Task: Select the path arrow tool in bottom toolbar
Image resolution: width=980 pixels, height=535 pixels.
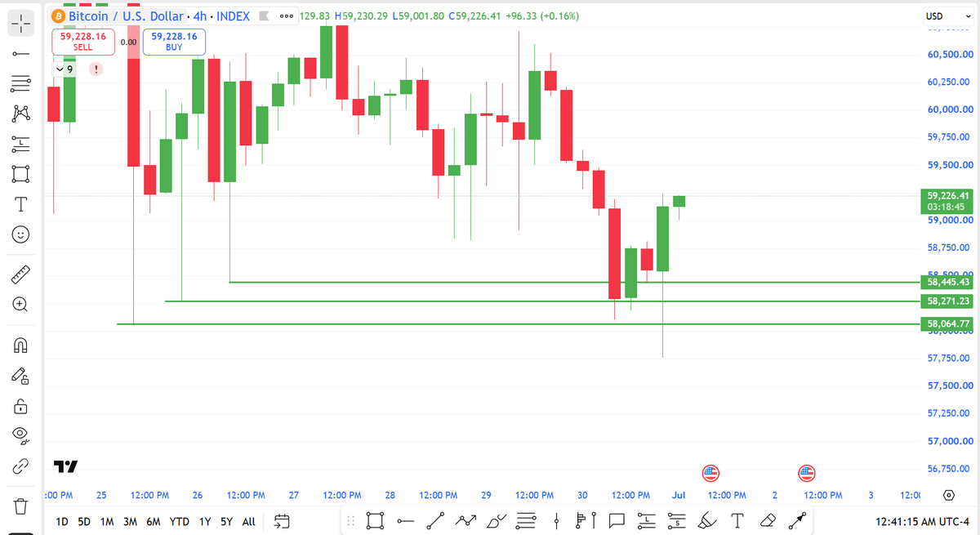Action: 465,519
